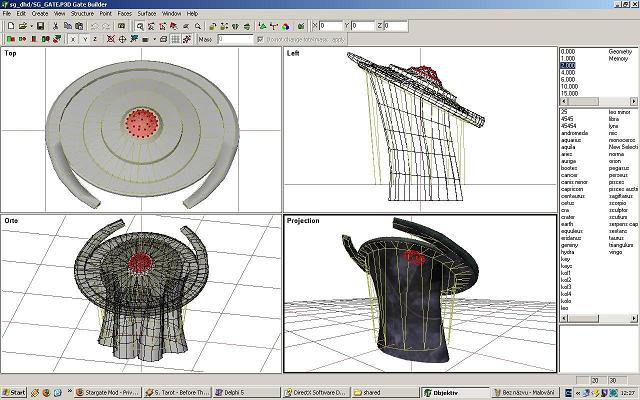This screenshot has height=400, width=640.
Task: Click the Copy icon in the toolbar
Action: (68, 26)
